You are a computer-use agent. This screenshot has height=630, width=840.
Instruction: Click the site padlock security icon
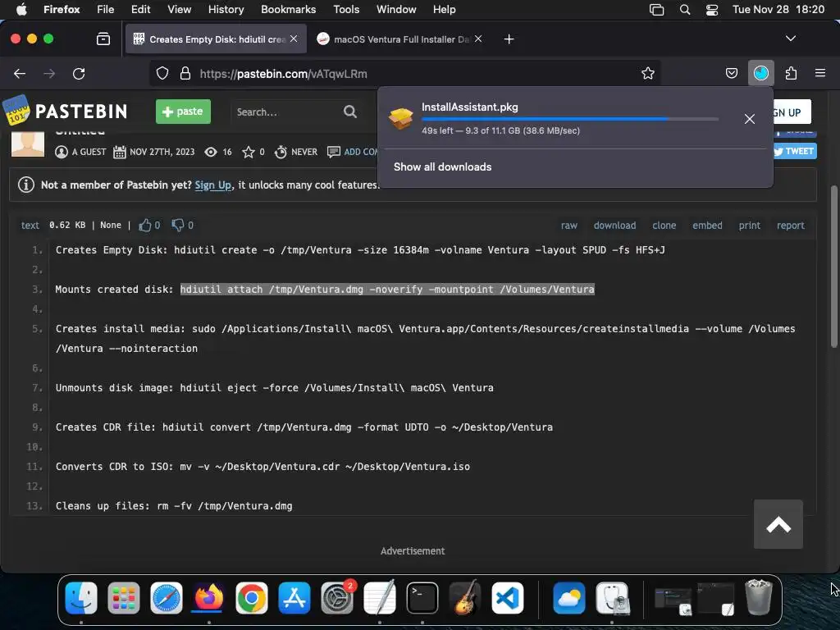point(185,73)
